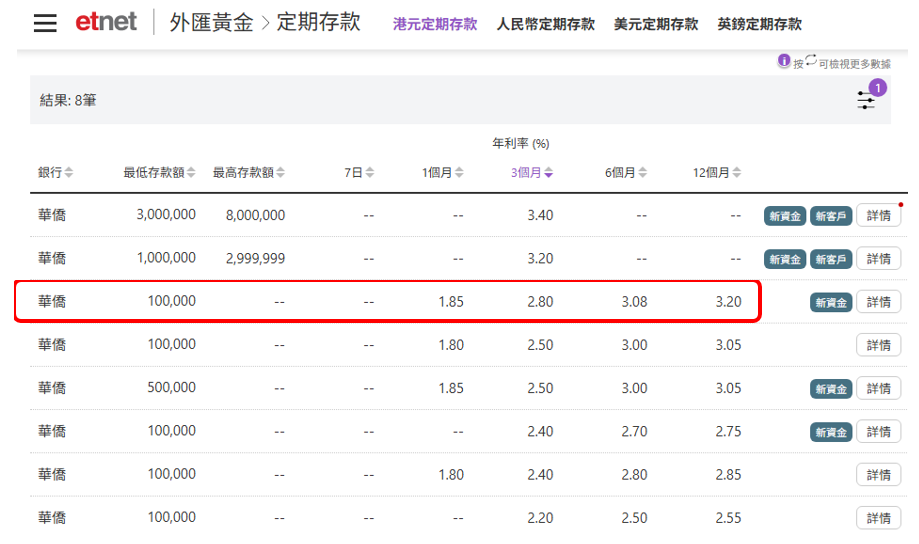Viewport: 919px width, 544px height.
Task: Click 新客戶 tag on 3,000,000 row
Action: click(830, 216)
